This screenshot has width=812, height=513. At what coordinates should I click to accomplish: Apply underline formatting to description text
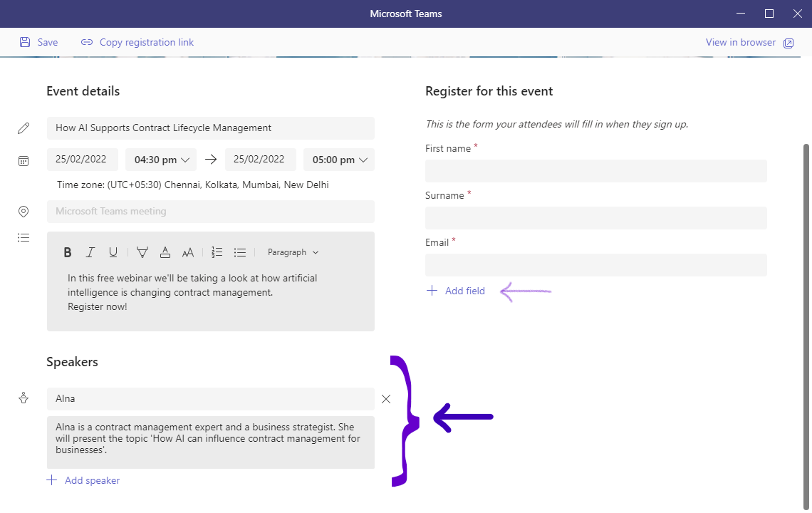coord(113,252)
